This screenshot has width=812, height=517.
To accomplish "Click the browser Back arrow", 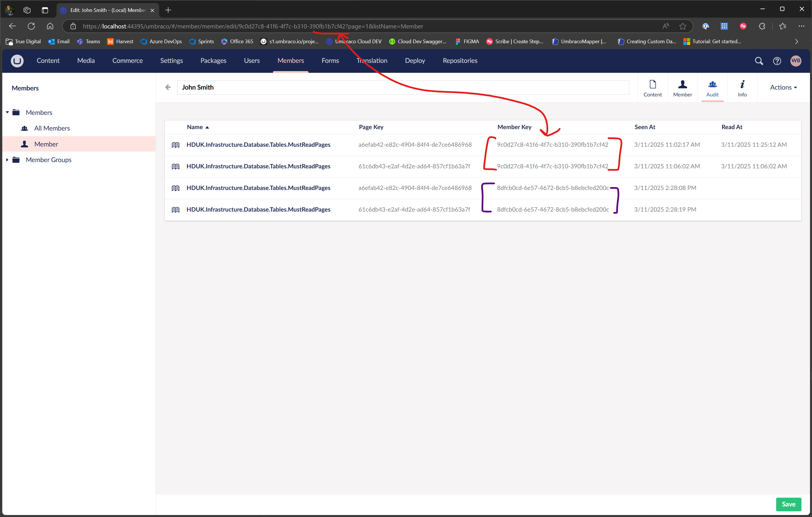I will click(13, 26).
